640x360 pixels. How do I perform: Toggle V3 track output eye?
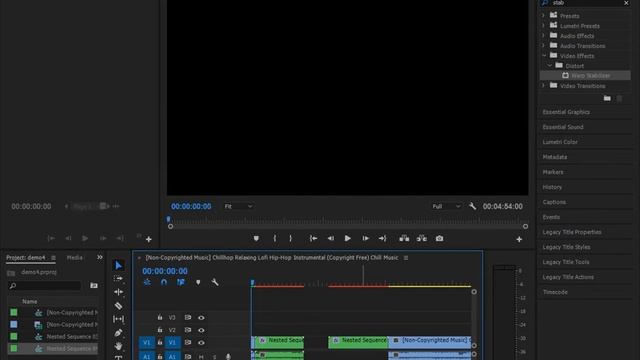[201, 318]
